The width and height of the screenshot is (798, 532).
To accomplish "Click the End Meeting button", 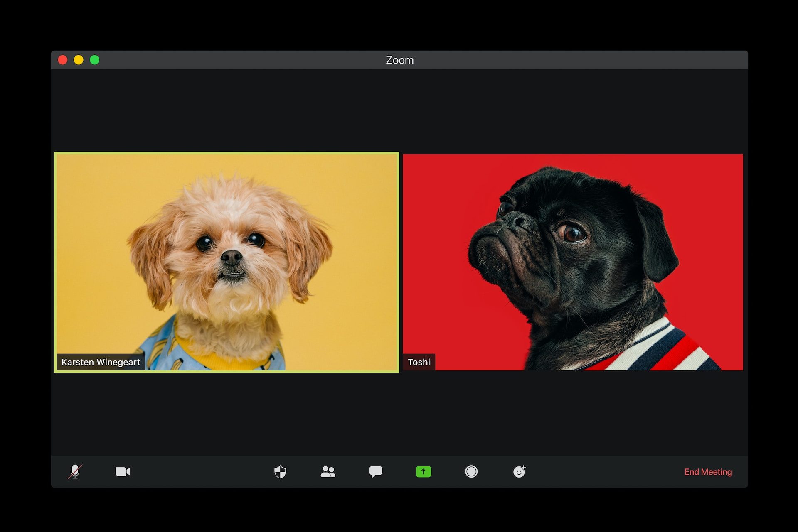I will point(708,472).
